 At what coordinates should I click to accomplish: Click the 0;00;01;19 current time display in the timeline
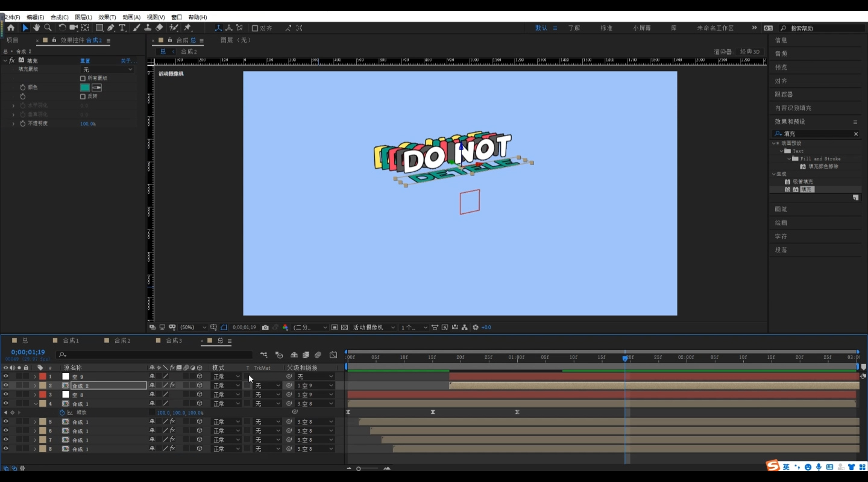click(x=28, y=352)
